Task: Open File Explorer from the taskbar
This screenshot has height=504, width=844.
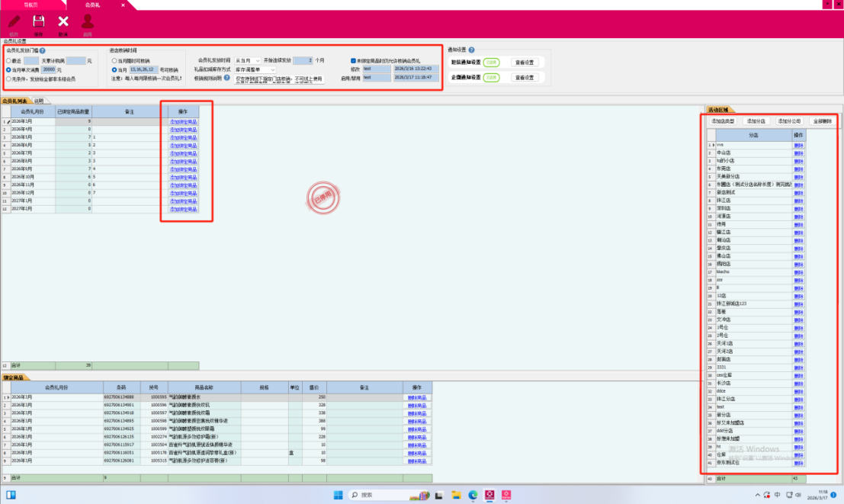Action: [455, 495]
